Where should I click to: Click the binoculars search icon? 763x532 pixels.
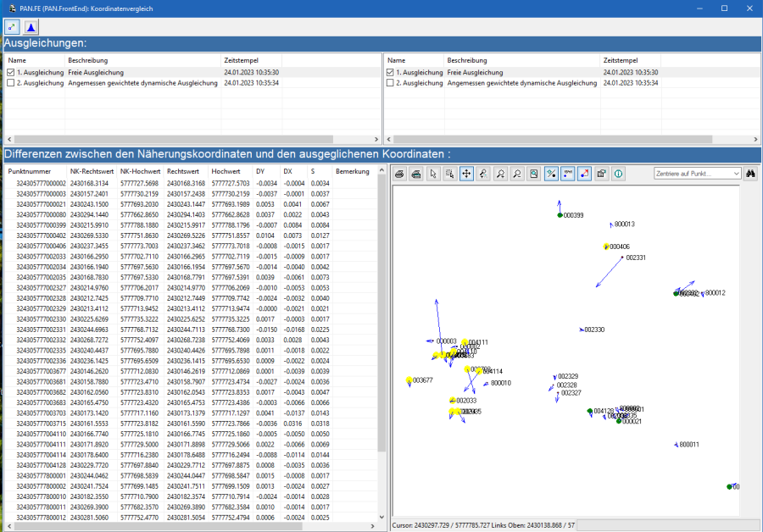click(x=750, y=174)
